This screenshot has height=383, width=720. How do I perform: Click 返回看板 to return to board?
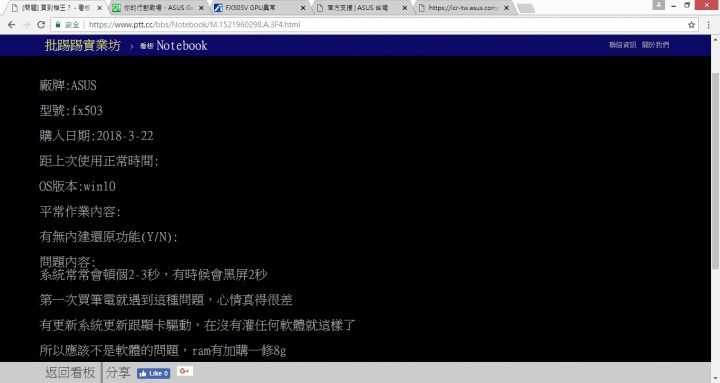70,372
